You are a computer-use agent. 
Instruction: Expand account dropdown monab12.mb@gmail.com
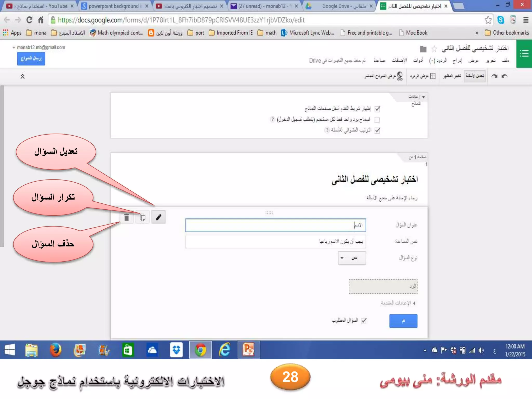click(39, 48)
